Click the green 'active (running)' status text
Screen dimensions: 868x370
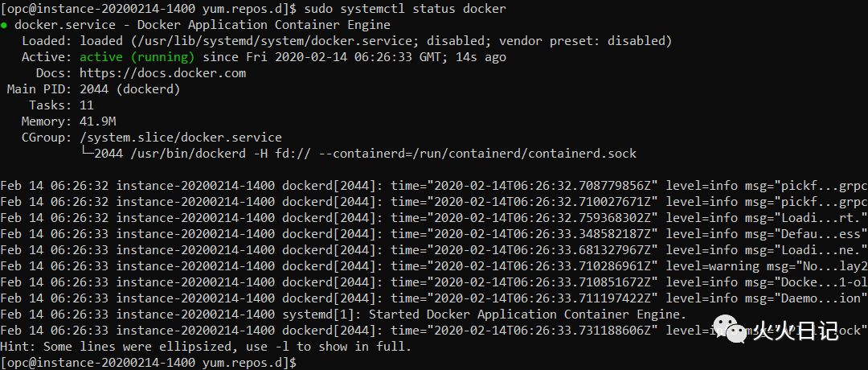pyautogui.click(x=137, y=57)
